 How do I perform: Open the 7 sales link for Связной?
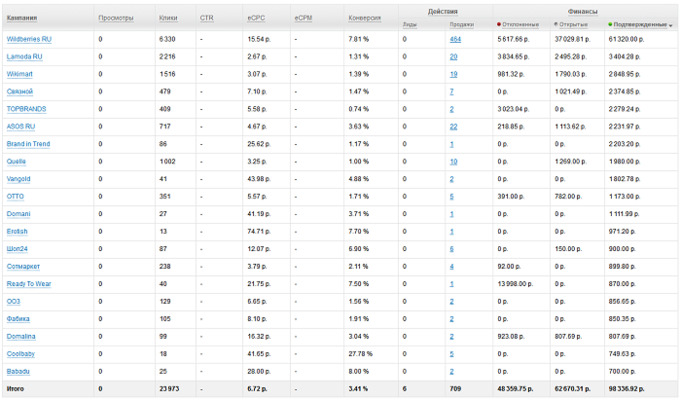[x=452, y=92]
